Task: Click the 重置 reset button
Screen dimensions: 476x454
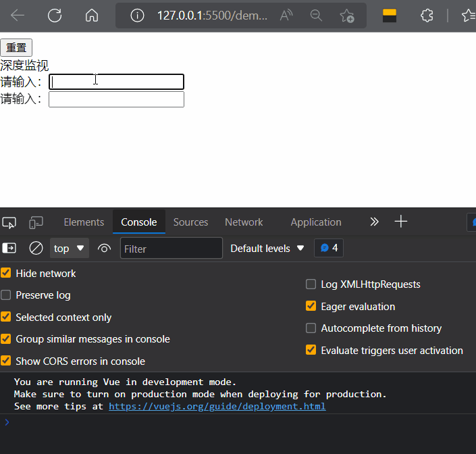Action: click(16, 47)
